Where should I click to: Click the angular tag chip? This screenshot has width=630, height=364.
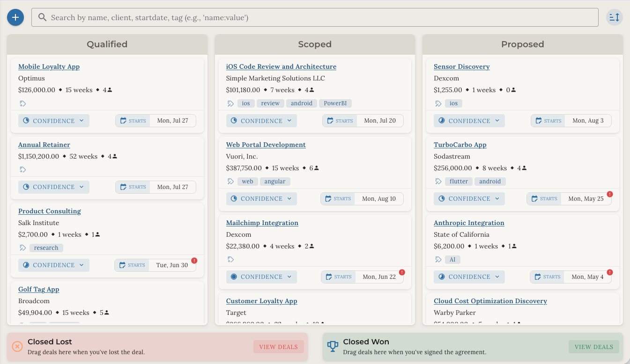click(x=275, y=182)
